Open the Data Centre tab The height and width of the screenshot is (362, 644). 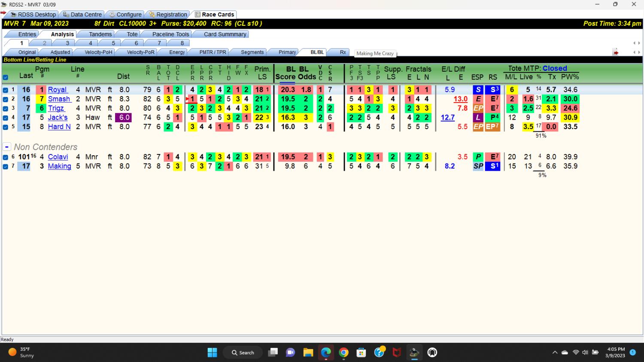click(82, 14)
